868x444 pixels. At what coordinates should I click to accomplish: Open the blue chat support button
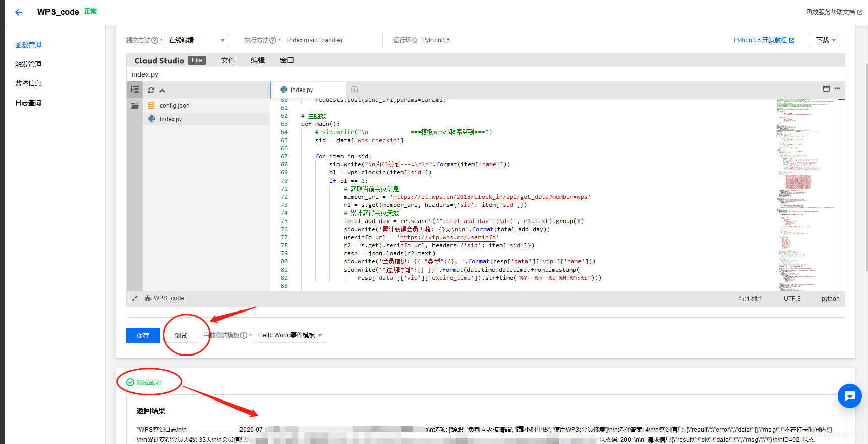pos(850,396)
